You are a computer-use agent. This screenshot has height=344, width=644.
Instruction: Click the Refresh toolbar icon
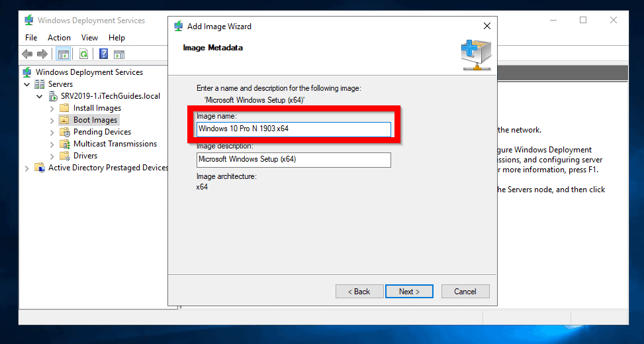pos(83,54)
